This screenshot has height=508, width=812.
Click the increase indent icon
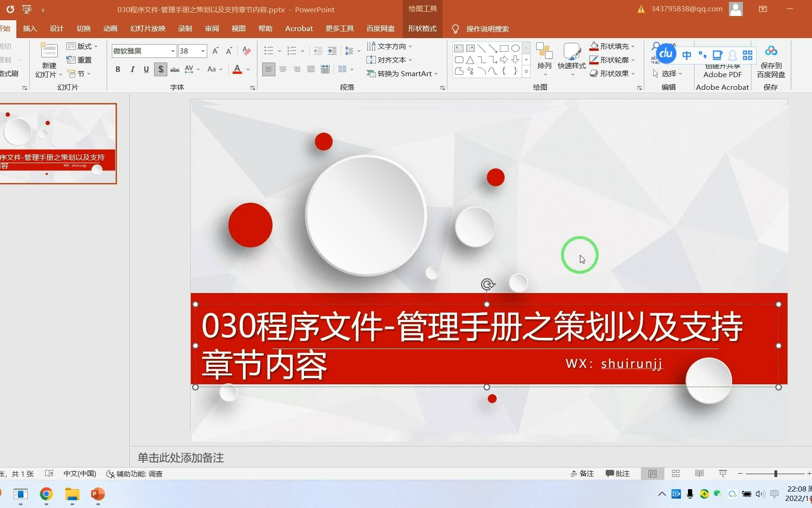coord(332,51)
